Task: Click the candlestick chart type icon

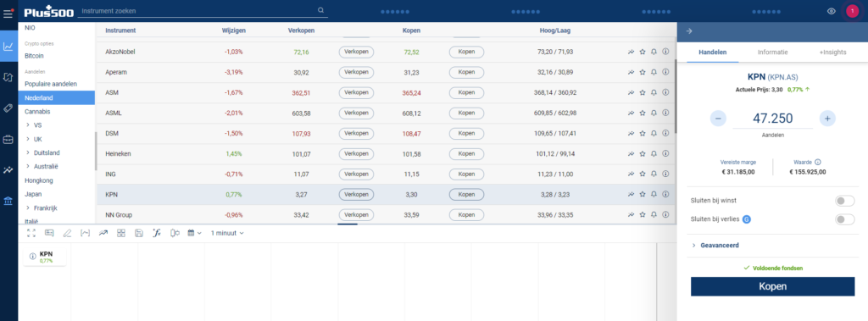Action: [x=175, y=233]
